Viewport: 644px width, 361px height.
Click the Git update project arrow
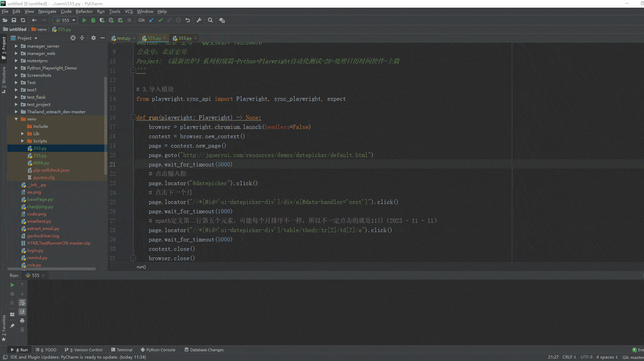tap(151, 20)
